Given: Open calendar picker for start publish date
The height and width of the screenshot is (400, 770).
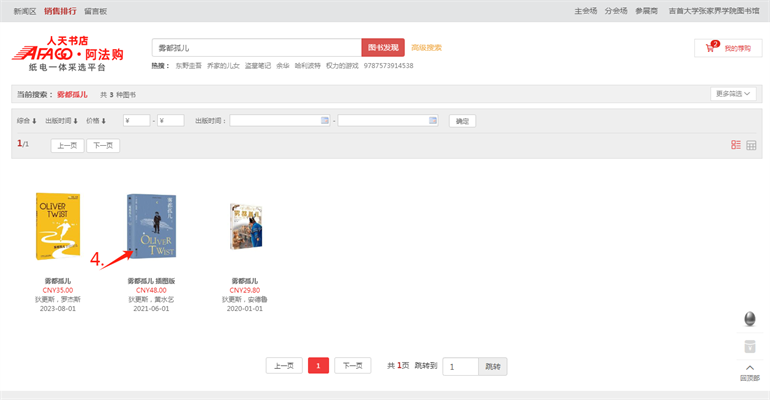Looking at the screenshot, I should (x=324, y=121).
